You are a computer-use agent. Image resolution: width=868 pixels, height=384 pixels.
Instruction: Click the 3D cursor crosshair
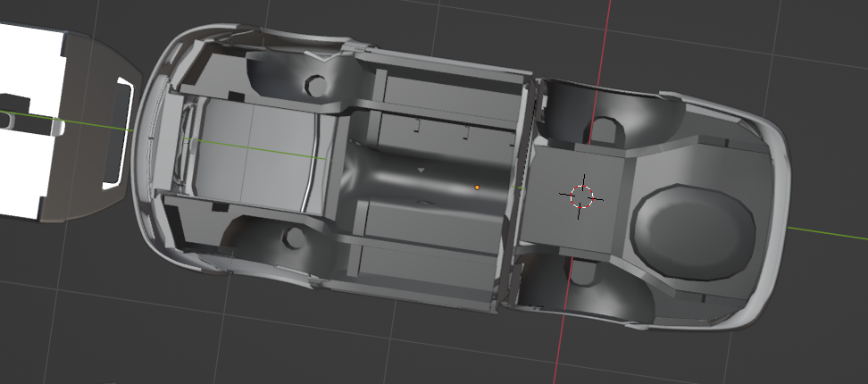point(581,196)
